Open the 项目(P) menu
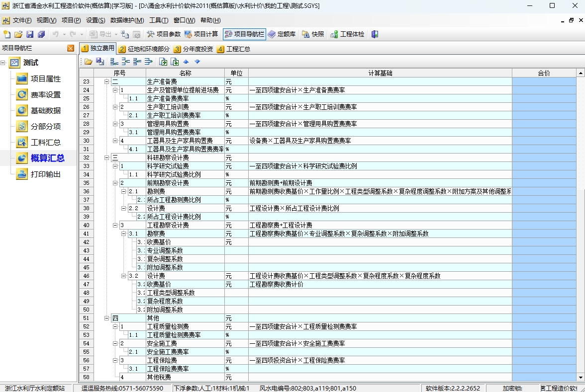The height and width of the screenshot is (392, 585). coord(71,20)
